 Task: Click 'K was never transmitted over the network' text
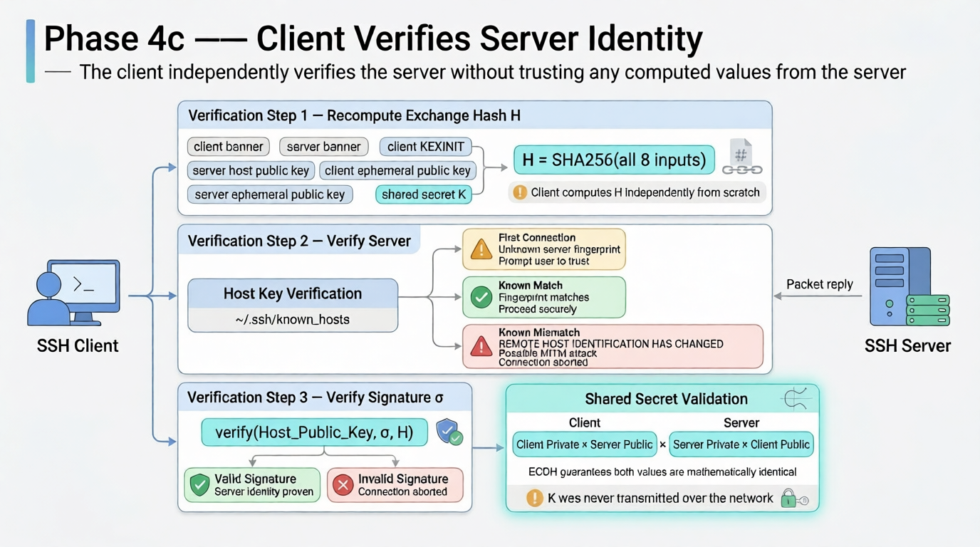coord(660,498)
